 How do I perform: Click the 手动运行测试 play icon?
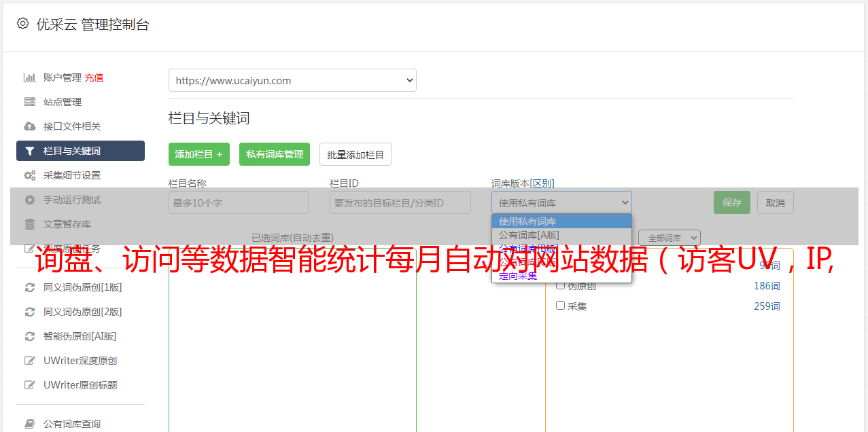pos(30,200)
